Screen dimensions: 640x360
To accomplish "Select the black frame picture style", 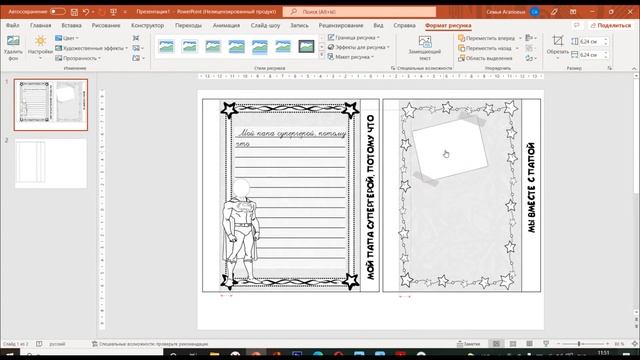I will [x=307, y=46].
